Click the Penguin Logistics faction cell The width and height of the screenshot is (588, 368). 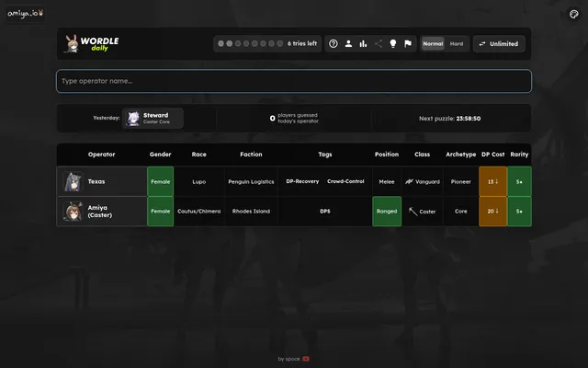point(251,181)
